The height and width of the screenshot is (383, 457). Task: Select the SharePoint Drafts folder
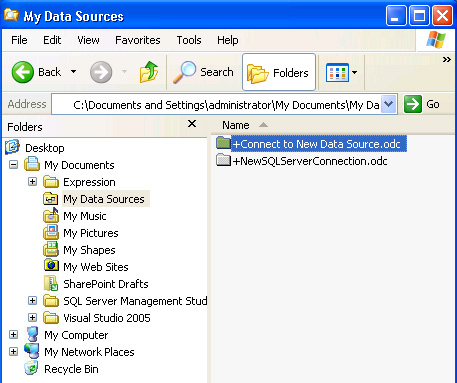106,284
